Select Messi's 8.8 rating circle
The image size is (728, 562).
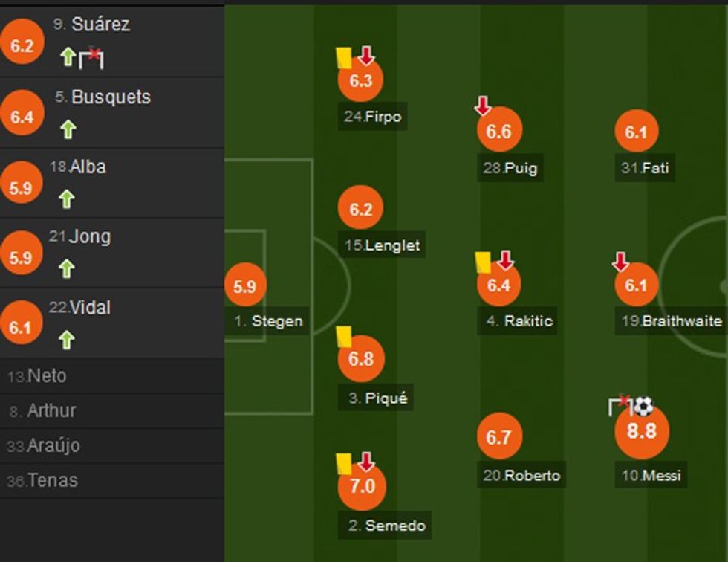pos(642,431)
